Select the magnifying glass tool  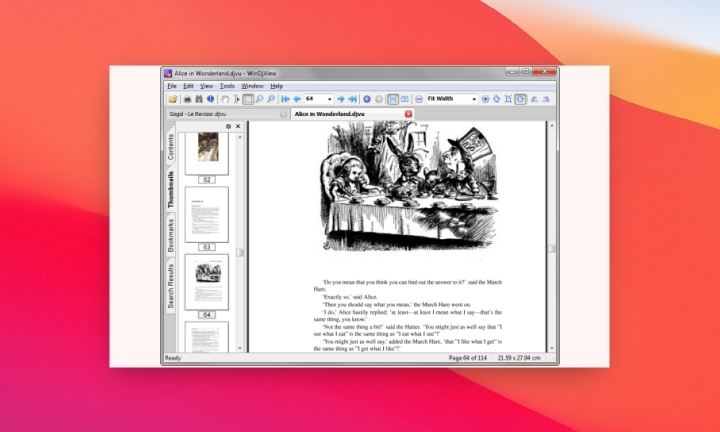259,99
